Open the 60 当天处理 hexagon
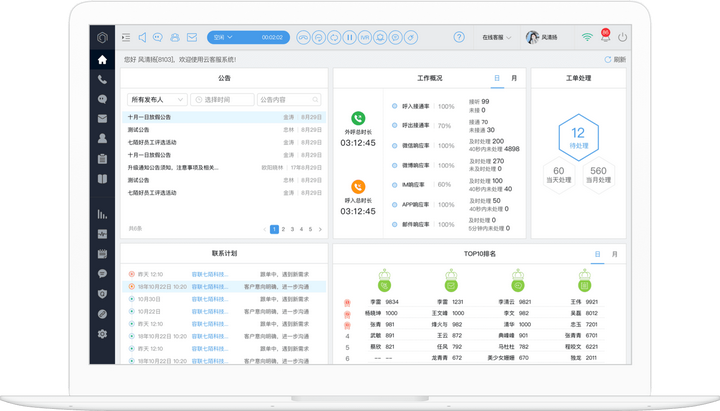 tap(559, 175)
